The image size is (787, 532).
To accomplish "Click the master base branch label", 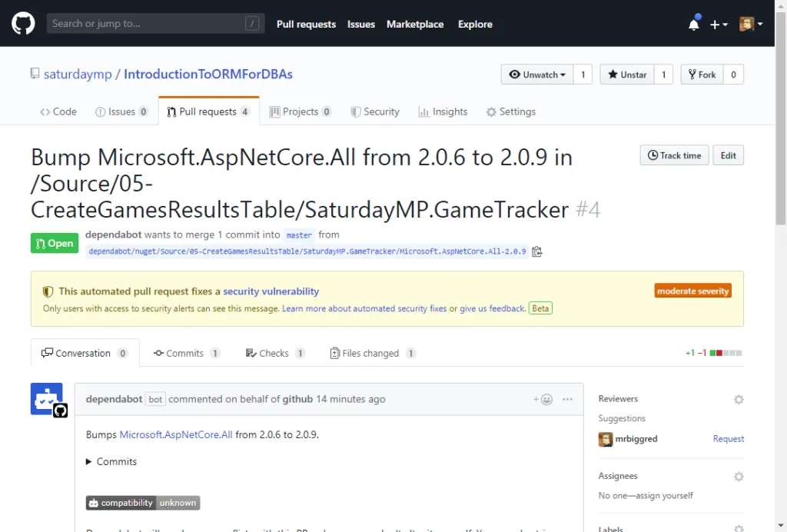I will click(299, 235).
